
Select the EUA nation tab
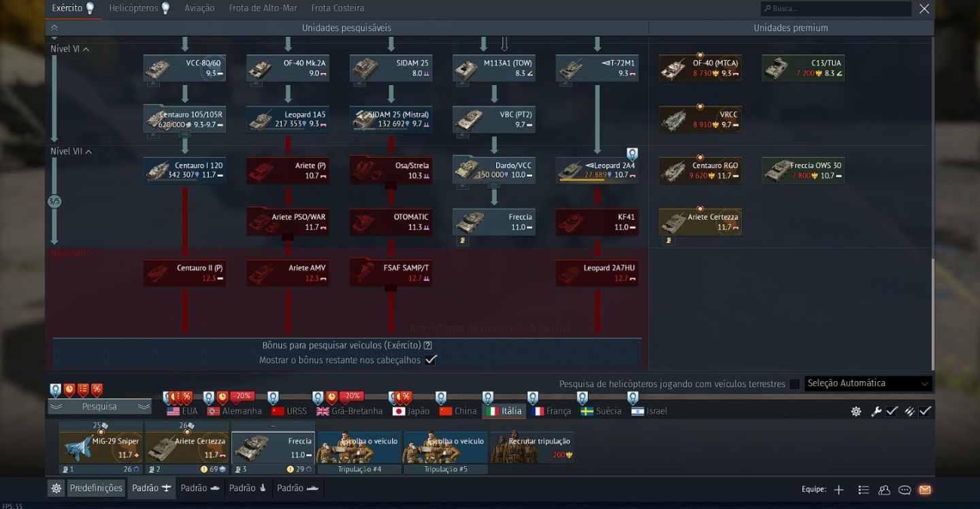pyautogui.click(x=182, y=411)
